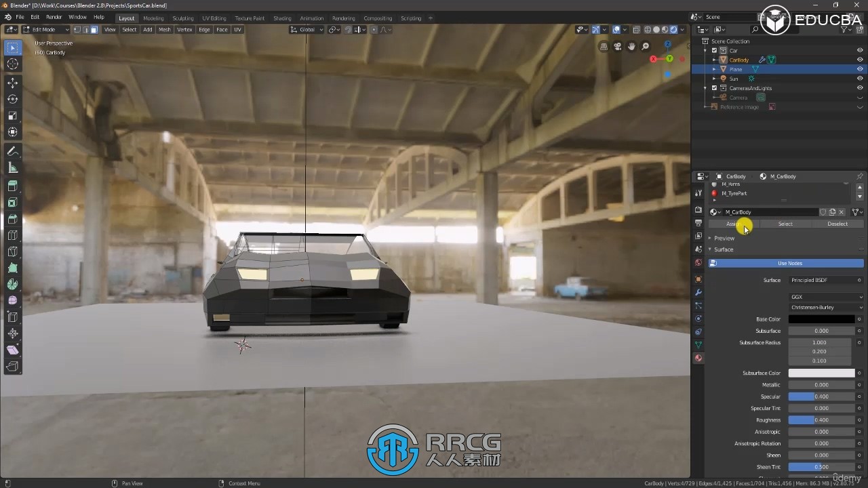
Task: Activate the Bevel tool
Action: pyautogui.click(x=12, y=219)
